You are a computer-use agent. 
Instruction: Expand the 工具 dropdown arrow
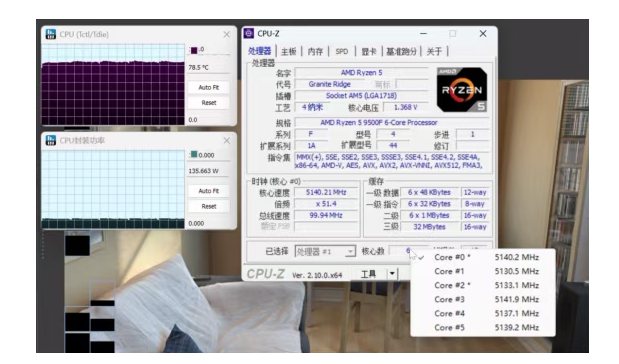click(x=392, y=274)
